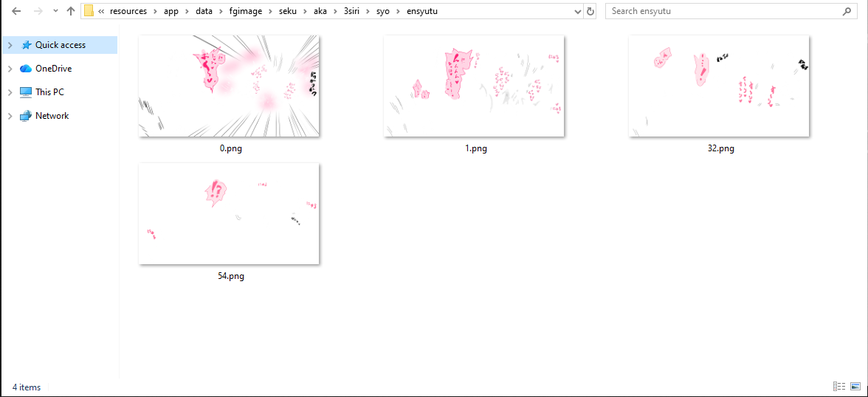This screenshot has width=868, height=397.
Task: Click the OneDrive cloud icon
Action: click(26, 69)
